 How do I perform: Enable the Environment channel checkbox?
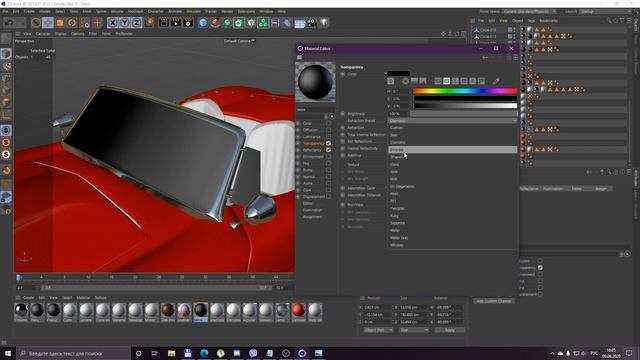[329, 157]
